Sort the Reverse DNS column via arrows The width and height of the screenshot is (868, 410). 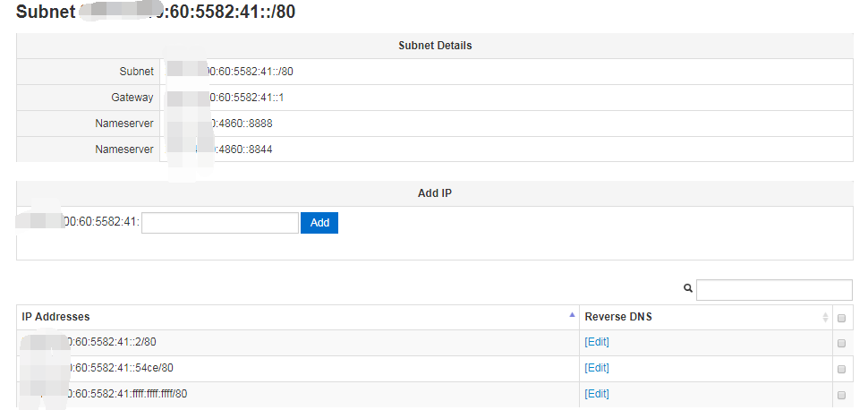pos(825,317)
